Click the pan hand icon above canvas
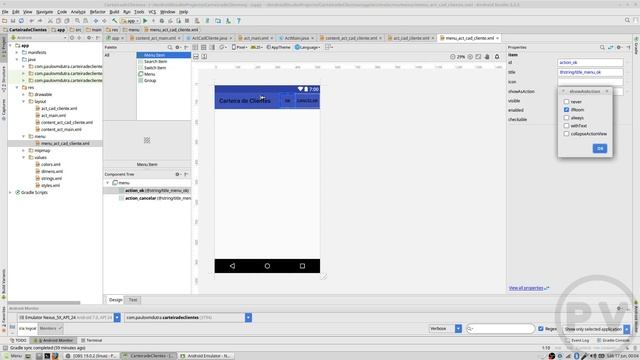 coord(487,57)
